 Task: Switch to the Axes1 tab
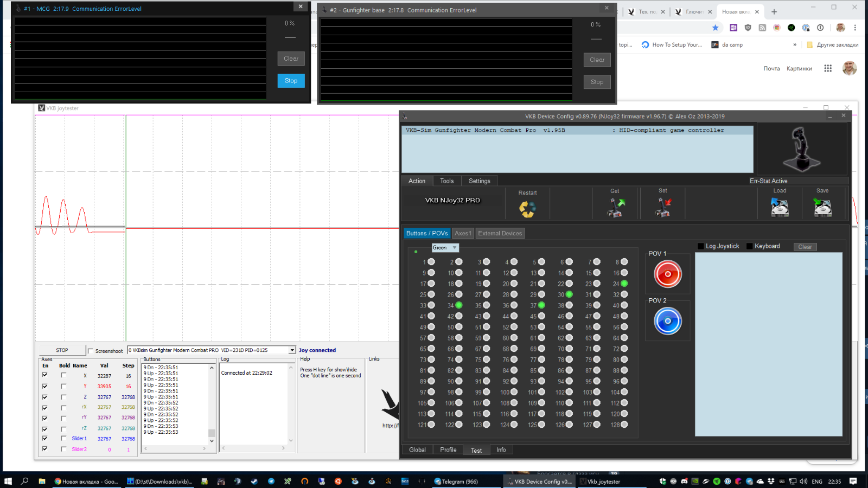pyautogui.click(x=463, y=234)
